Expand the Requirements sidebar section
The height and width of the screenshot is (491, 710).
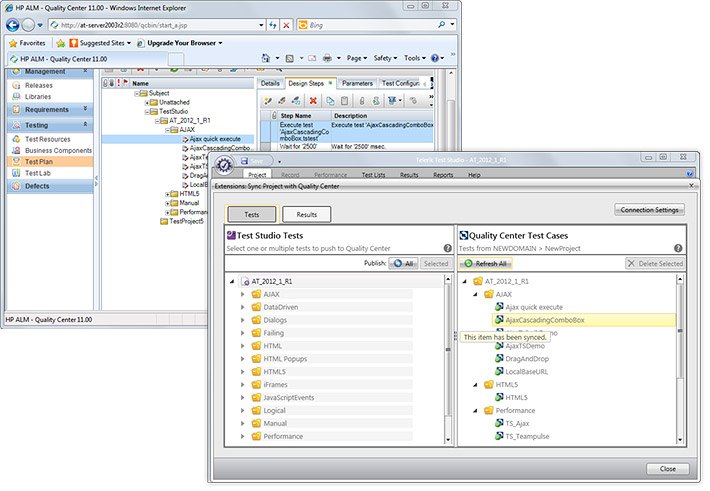click(85, 109)
